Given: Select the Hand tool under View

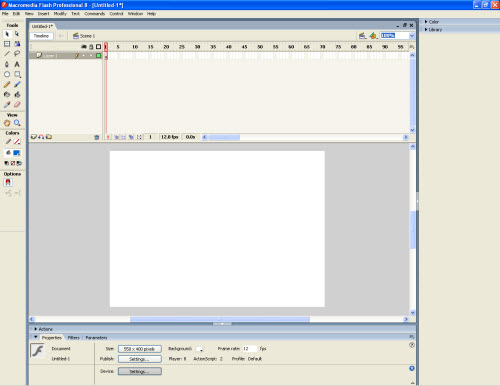Looking at the screenshot, I should pos(7,123).
